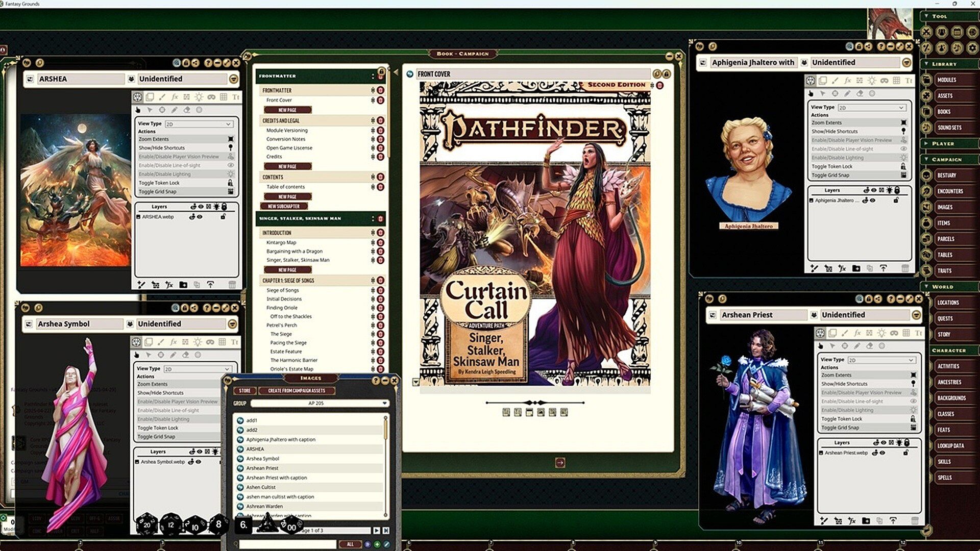980x551 pixels.
Task: Open the Bestiary sidebar entry
Action: [946, 175]
